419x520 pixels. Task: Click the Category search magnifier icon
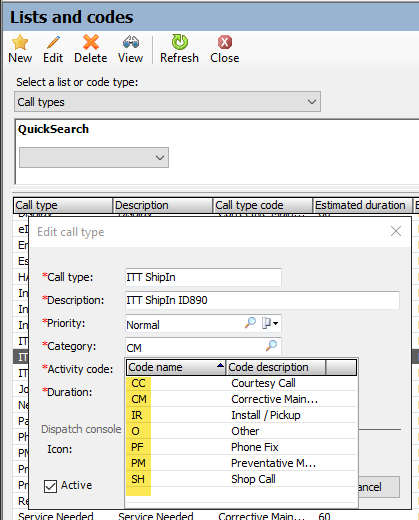click(x=271, y=346)
